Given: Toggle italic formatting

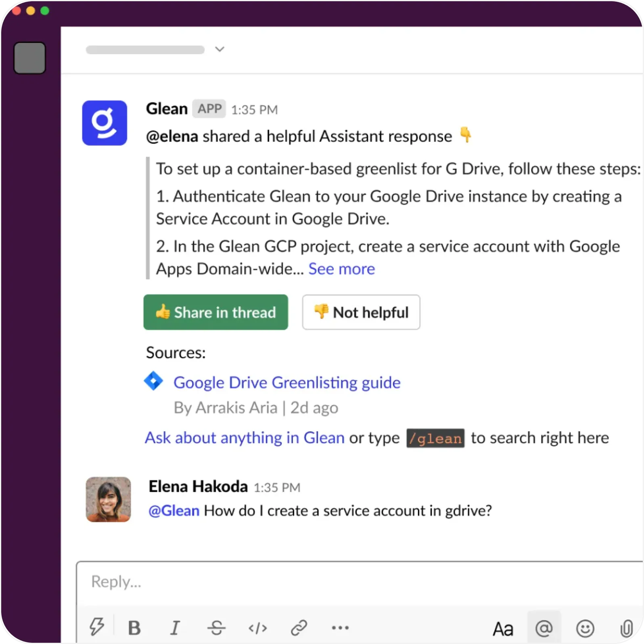Looking at the screenshot, I should click(x=175, y=628).
